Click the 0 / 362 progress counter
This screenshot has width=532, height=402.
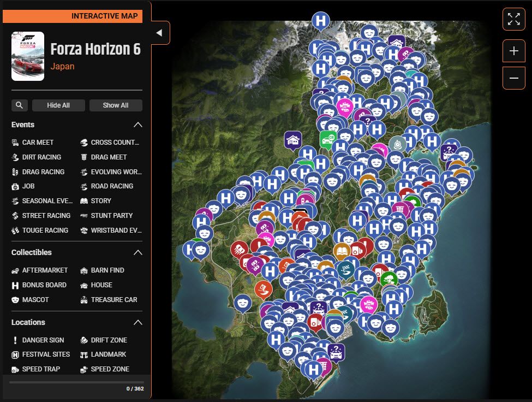[135, 389]
